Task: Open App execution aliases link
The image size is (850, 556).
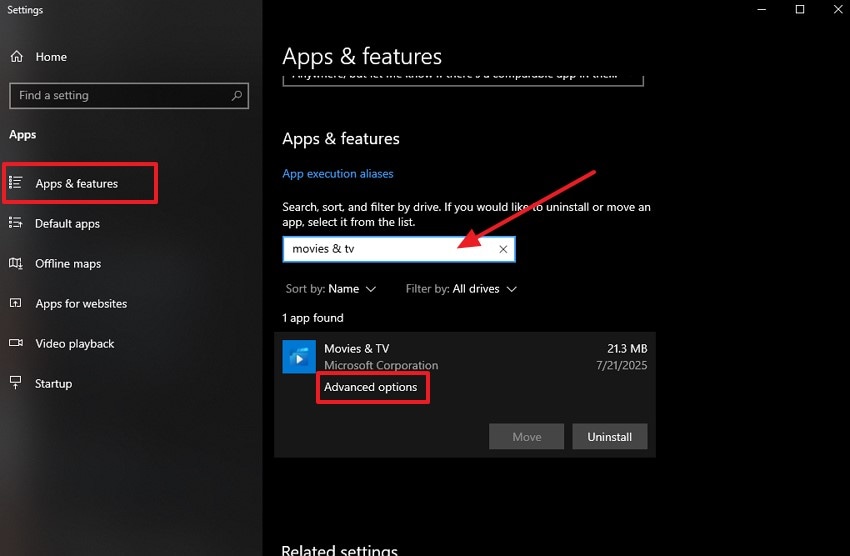Action: point(338,174)
